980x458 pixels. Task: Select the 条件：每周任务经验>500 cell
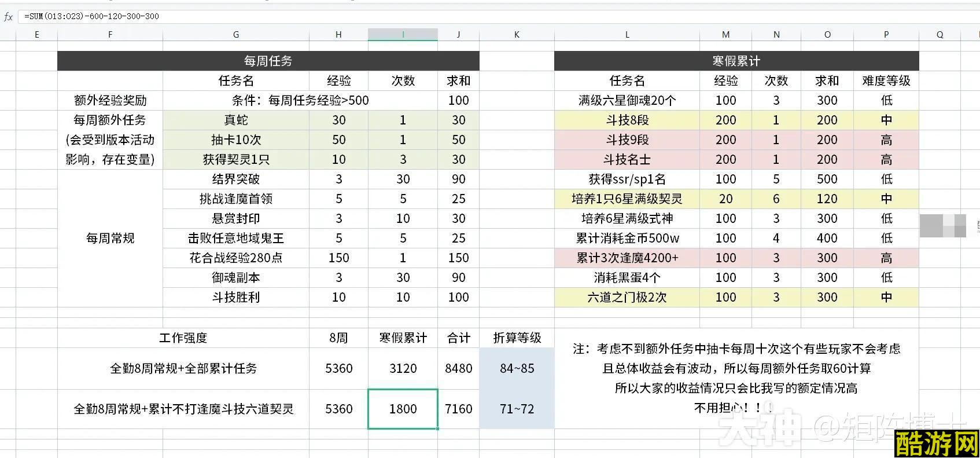(x=300, y=100)
